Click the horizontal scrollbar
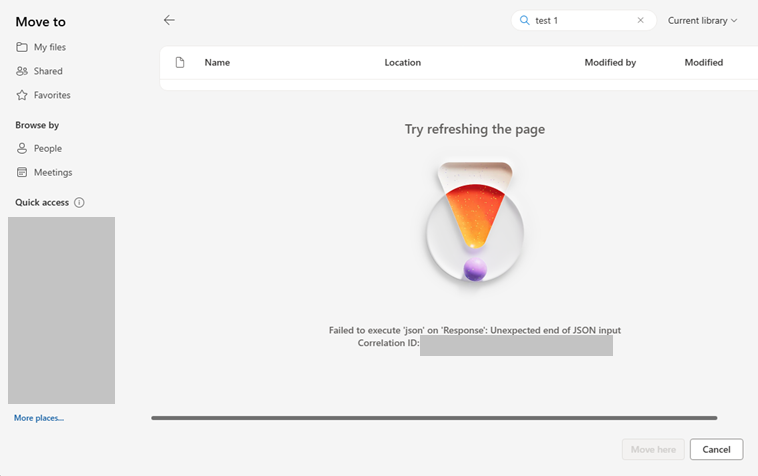Viewport: 758px width, 476px height. (x=434, y=418)
